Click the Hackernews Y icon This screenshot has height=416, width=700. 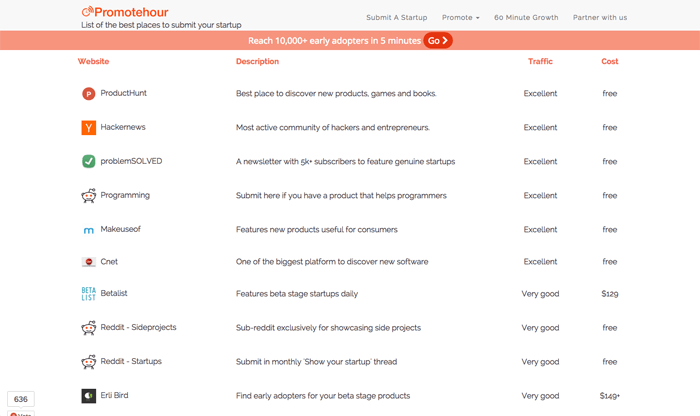[88, 128]
